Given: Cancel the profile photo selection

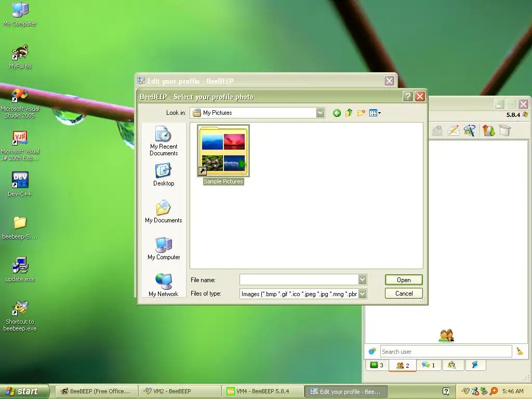Looking at the screenshot, I should point(404,294).
